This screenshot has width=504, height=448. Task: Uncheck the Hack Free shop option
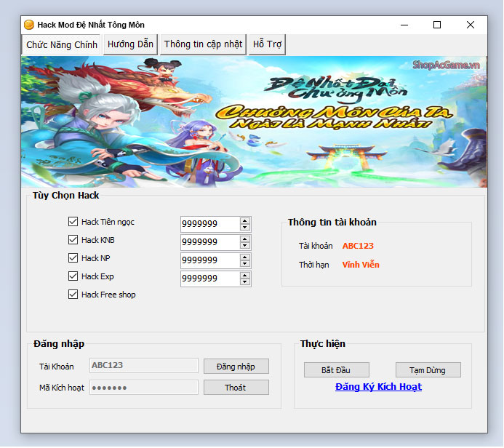point(73,295)
